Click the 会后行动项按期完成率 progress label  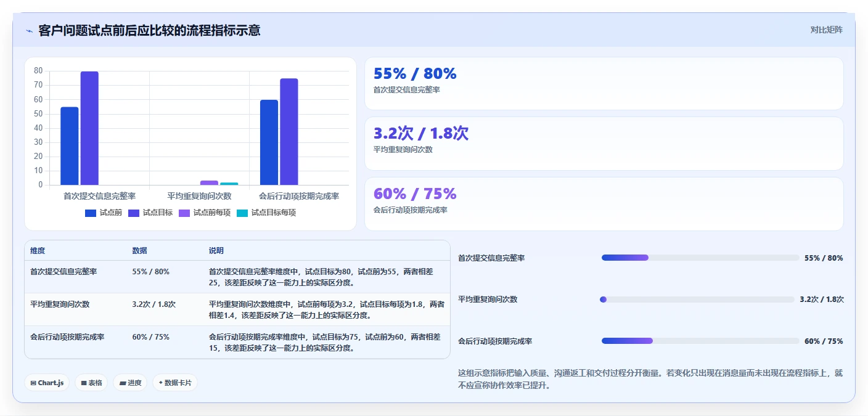coord(495,341)
